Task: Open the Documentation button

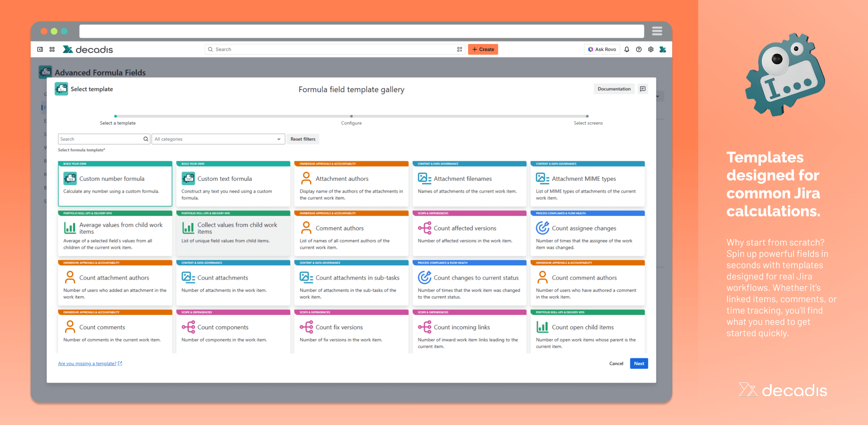Action: tap(614, 89)
